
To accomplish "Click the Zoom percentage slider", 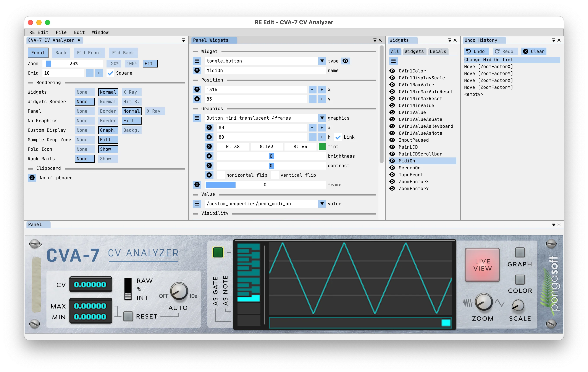I will coord(73,64).
